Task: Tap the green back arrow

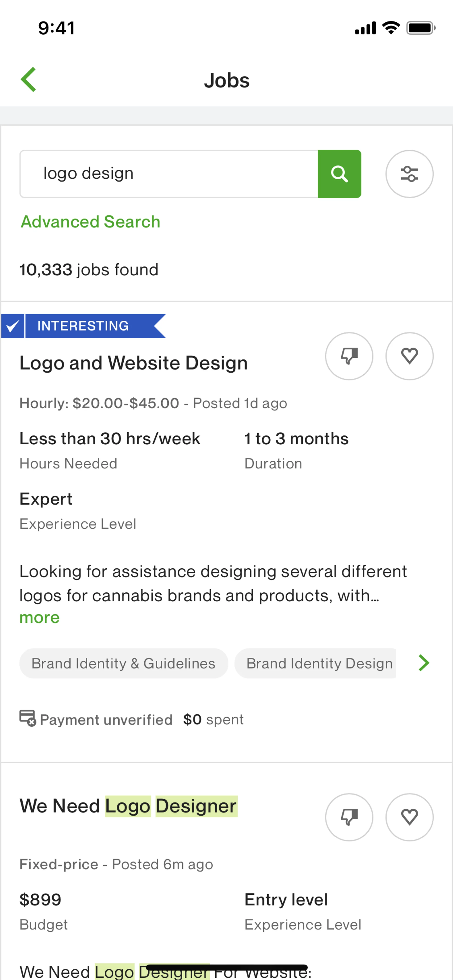Action: tap(29, 79)
